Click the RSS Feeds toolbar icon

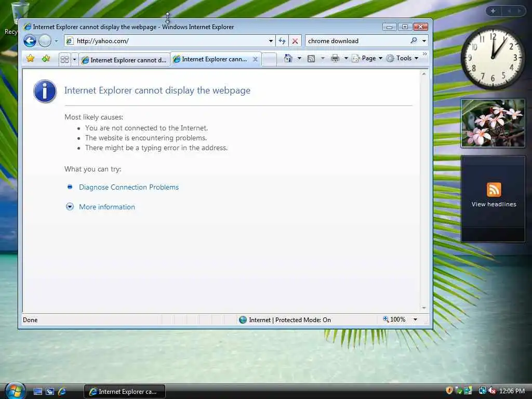click(311, 59)
